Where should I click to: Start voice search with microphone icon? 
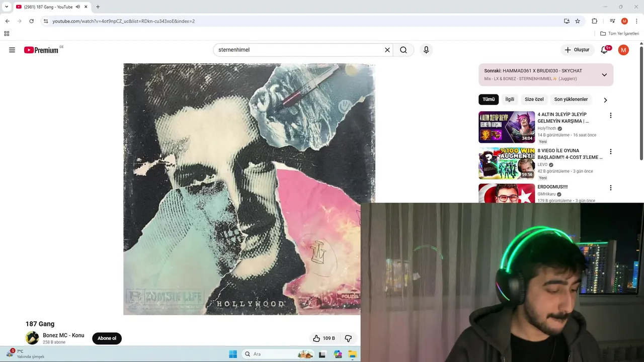pos(426,50)
